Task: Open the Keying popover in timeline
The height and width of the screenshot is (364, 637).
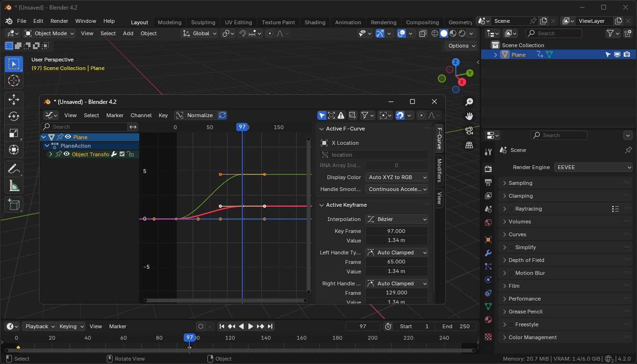Action: point(71,326)
